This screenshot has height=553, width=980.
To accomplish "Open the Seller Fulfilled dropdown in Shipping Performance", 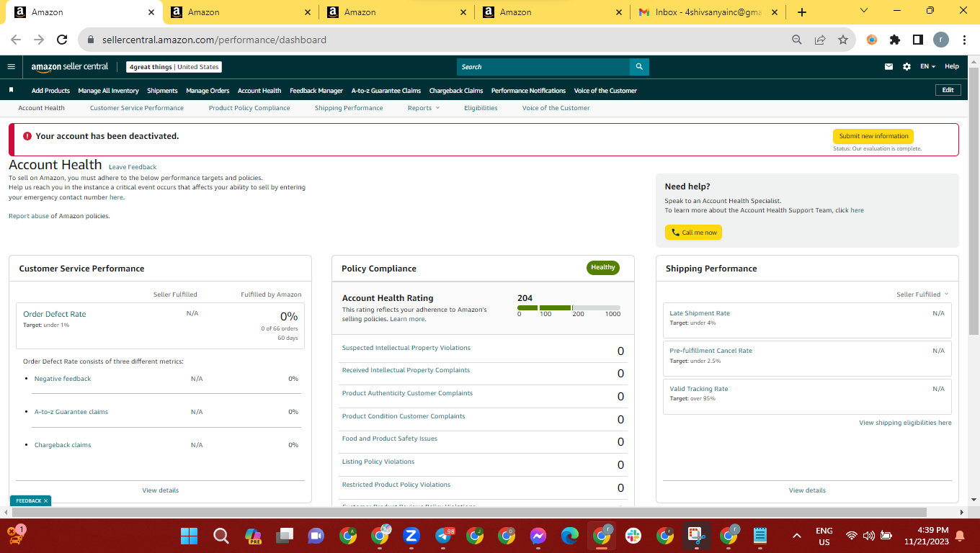I will tap(922, 295).
